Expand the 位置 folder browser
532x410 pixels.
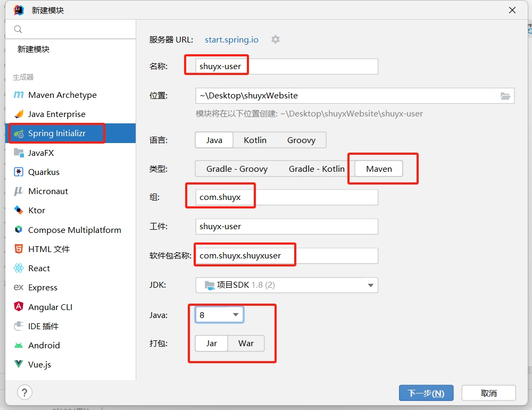click(505, 96)
